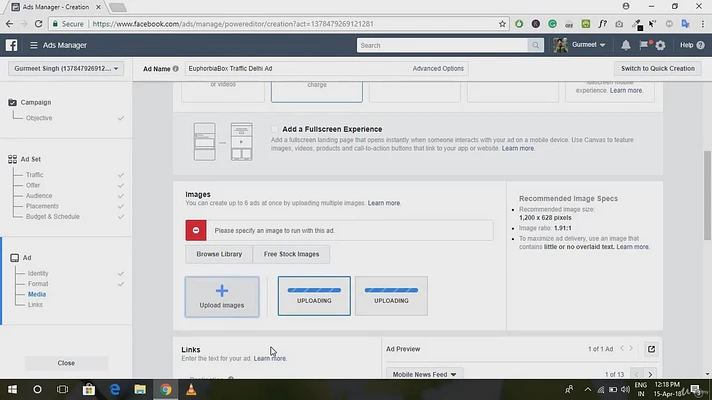Click the camera extension icon in Chrome

tap(619, 24)
